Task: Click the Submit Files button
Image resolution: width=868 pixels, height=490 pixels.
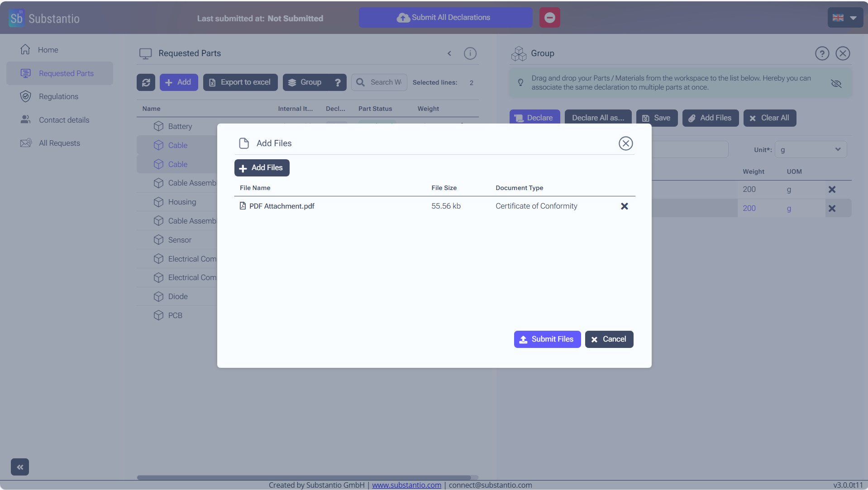Action: click(x=547, y=339)
